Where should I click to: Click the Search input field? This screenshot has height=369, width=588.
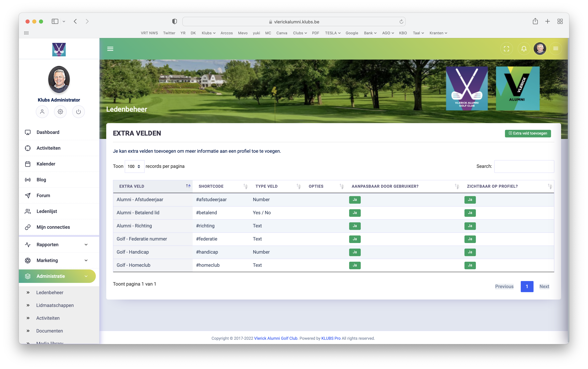(524, 167)
